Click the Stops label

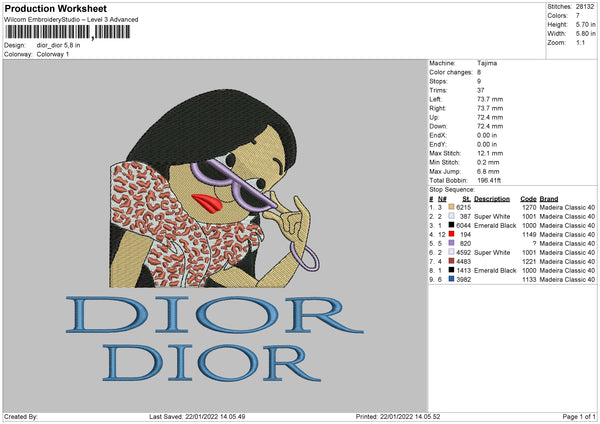pyautogui.click(x=438, y=81)
